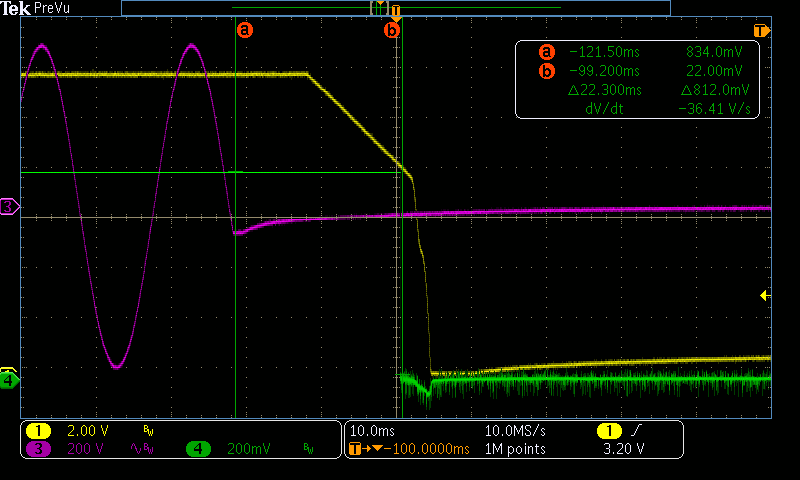
Task: Click the PreVu acquisition status label
Action: coord(50,8)
